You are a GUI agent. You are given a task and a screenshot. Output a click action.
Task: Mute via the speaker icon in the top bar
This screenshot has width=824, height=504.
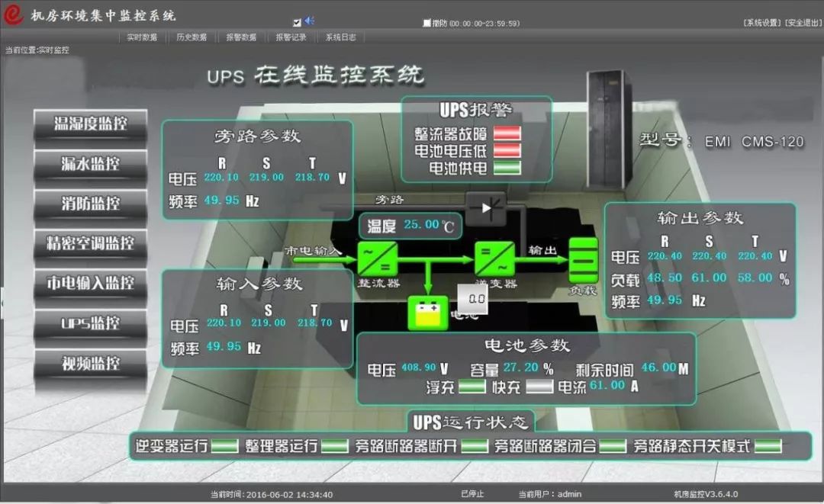tap(307, 21)
